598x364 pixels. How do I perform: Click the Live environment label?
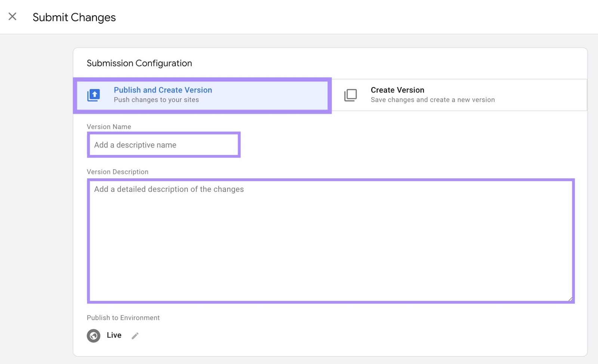tap(114, 335)
